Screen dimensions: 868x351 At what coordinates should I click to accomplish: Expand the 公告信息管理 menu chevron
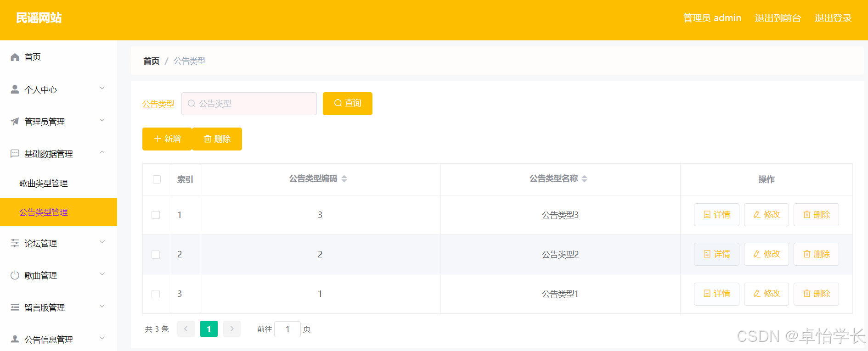102,338
